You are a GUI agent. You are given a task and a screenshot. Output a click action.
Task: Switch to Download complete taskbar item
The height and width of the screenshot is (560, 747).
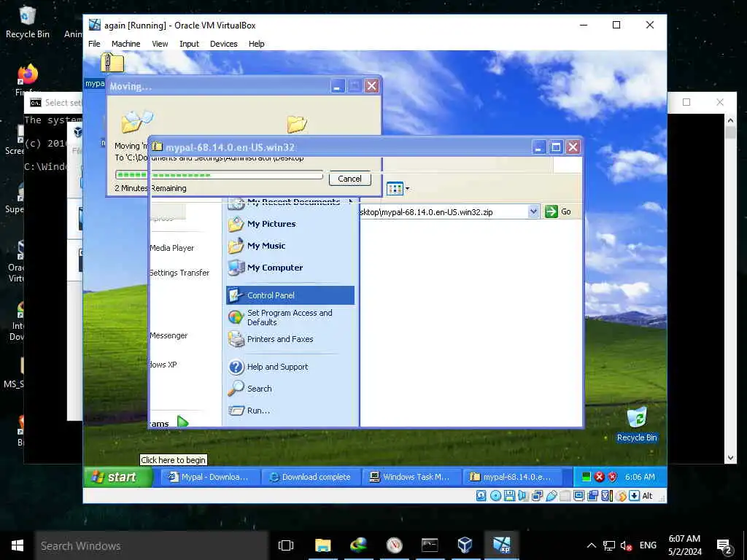click(x=311, y=477)
